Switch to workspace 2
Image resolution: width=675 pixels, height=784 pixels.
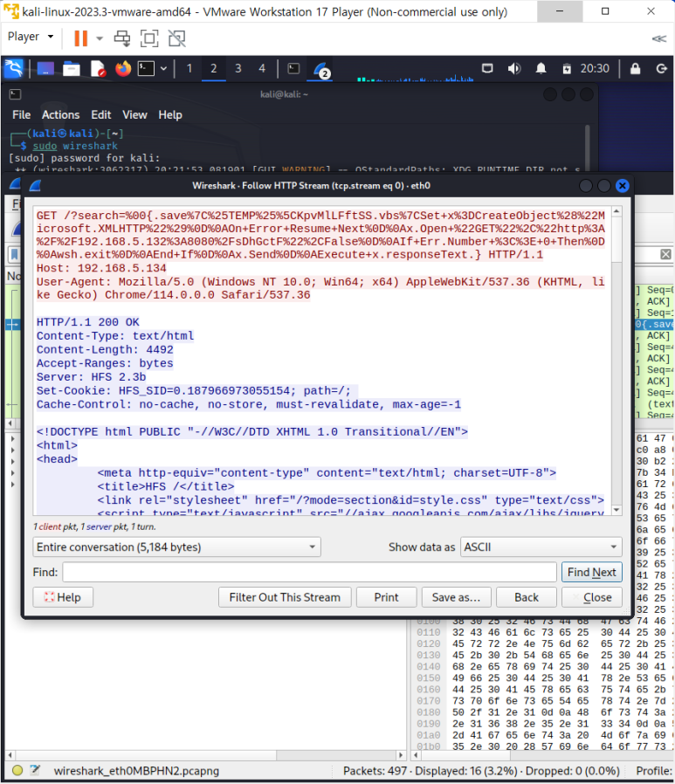click(213, 68)
